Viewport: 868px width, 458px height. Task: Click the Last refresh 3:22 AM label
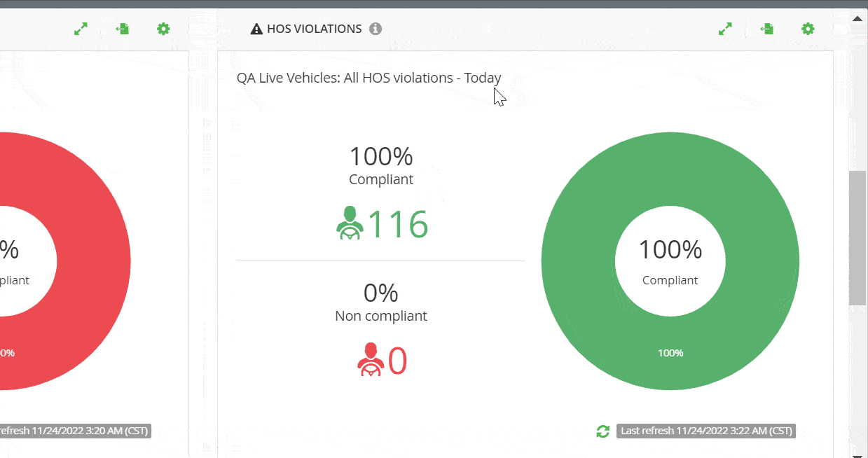coord(706,431)
